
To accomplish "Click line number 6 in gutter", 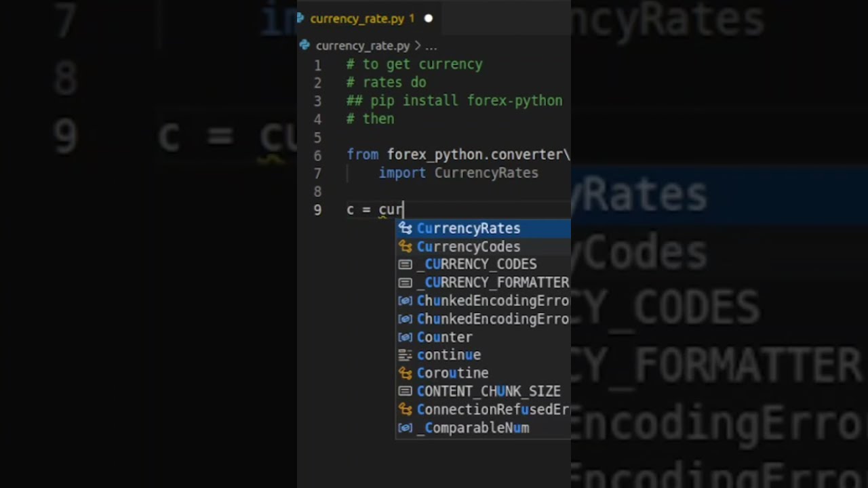I will (317, 156).
